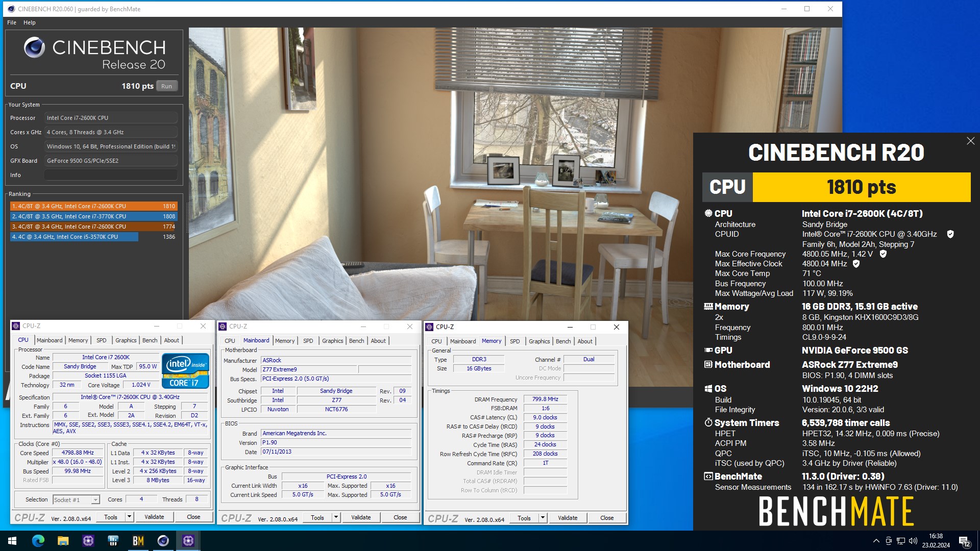The image size is (980, 551).
Task: Click the GFX Board field GeForce 9500 GS
Action: (x=111, y=161)
